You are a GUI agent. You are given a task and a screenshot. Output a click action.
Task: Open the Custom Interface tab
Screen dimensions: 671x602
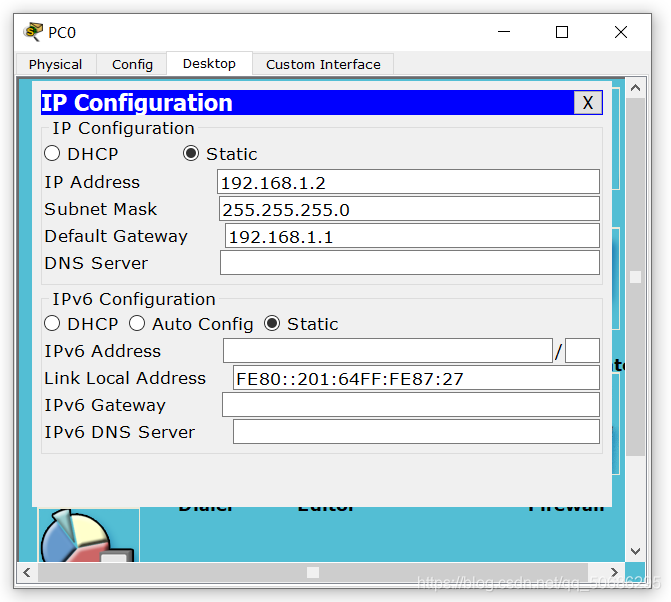tap(323, 64)
